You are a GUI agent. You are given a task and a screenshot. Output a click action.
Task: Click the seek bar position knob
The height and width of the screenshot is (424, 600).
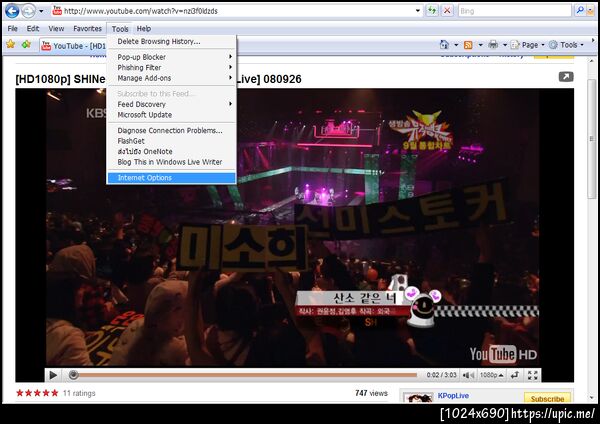tap(73, 375)
